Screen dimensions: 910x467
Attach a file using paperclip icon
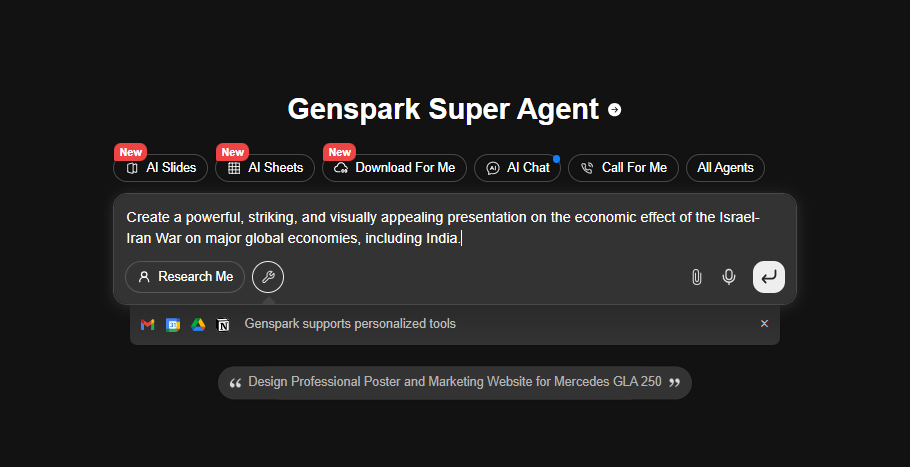[696, 277]
